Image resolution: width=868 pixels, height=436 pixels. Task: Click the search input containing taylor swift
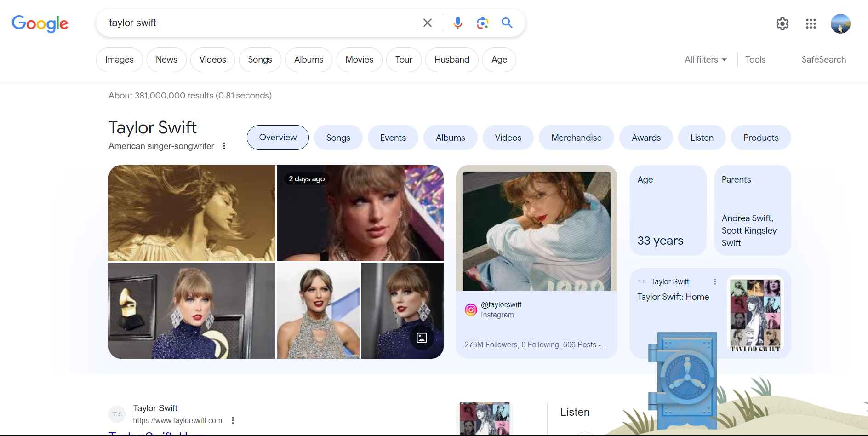260,23
